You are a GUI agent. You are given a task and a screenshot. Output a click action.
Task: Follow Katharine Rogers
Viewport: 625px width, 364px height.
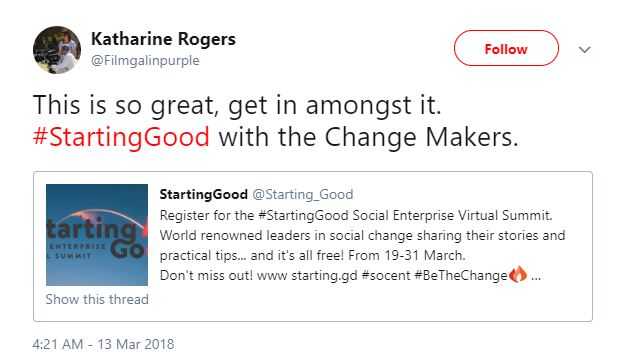pyautogui.click(x=506, y=48)
